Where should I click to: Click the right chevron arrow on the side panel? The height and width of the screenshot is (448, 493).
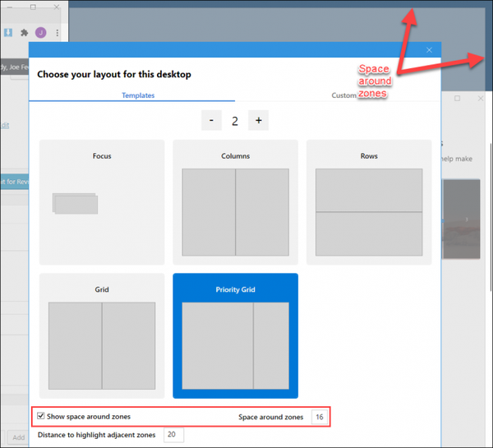click(467, 219)
